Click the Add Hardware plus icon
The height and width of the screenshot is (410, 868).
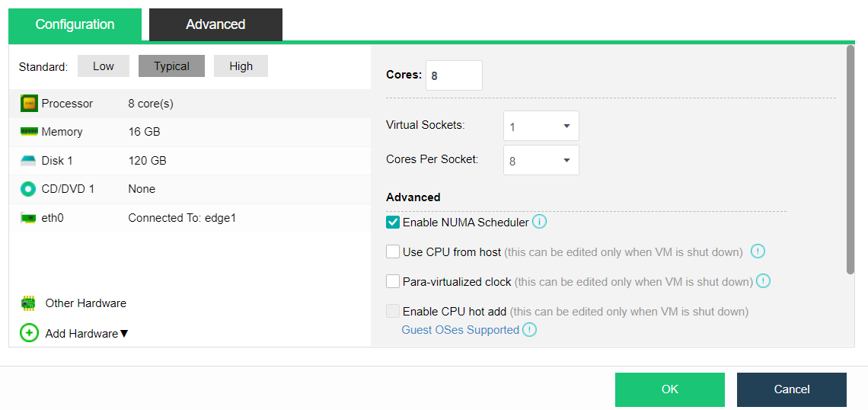click(x=29, y=333)
